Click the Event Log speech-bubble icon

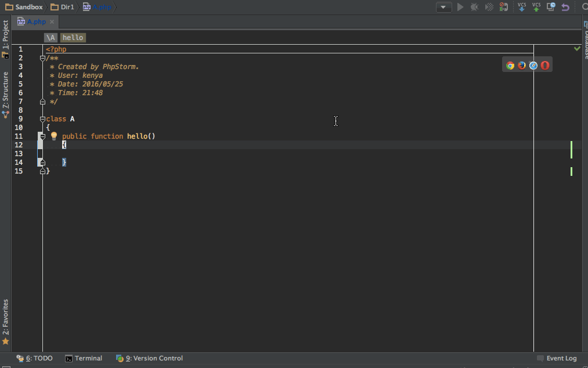(x=540, y=358)
